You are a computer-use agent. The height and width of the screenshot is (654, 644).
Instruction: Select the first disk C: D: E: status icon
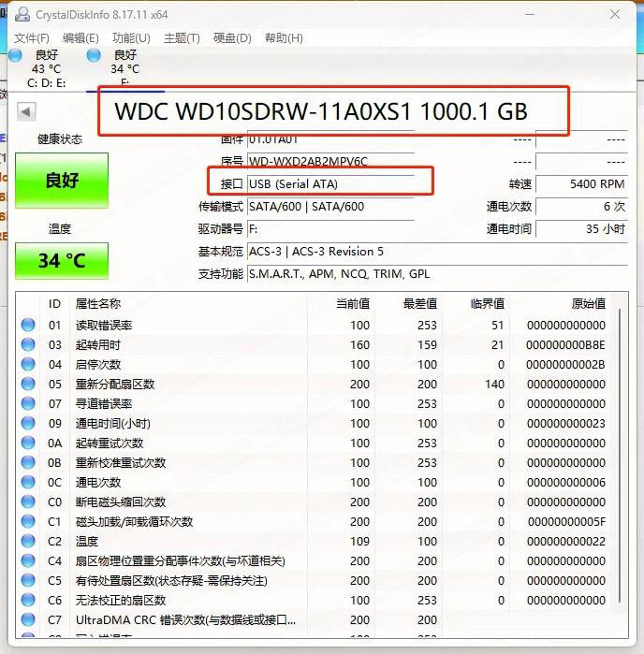point(15,55)
